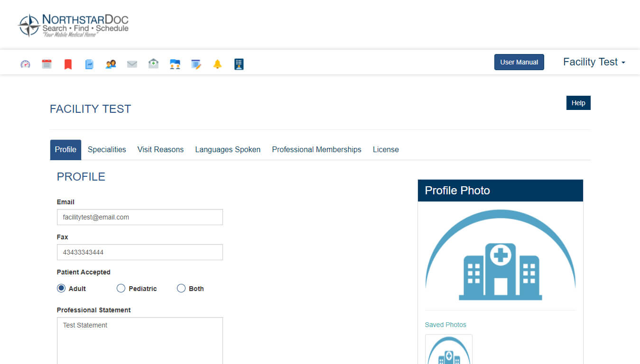Click the User Manual button
Image resolution: width=640 pixels, height=364 pixels.
[519, 62]
